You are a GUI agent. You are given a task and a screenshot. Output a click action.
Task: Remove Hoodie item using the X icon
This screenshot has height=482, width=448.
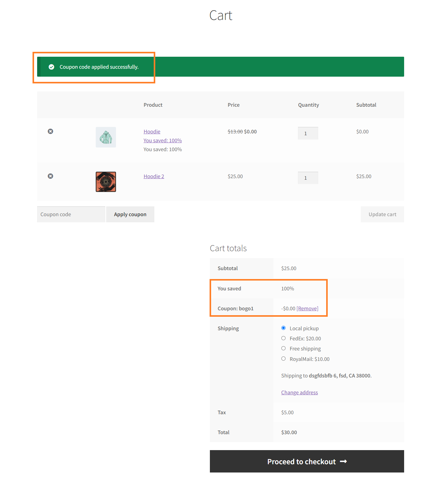(51, 131)
